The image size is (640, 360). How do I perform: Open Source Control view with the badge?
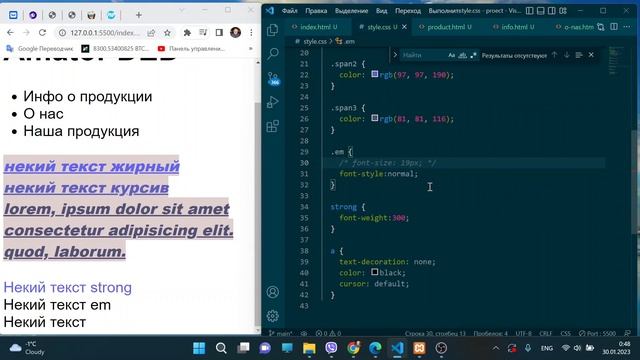click(x=273, y=78)
